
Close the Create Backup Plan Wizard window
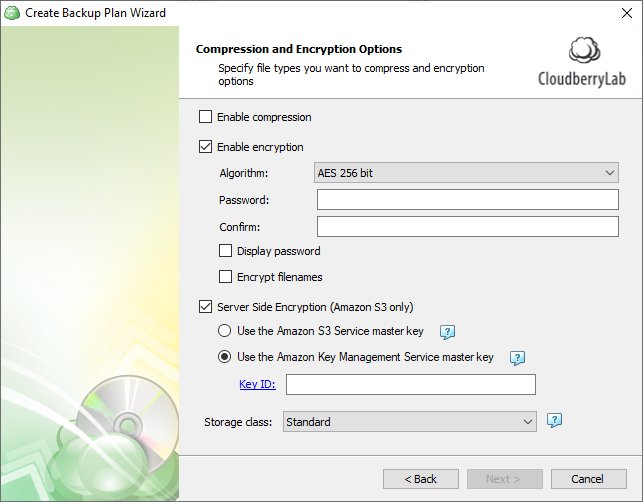pos(627,13)
